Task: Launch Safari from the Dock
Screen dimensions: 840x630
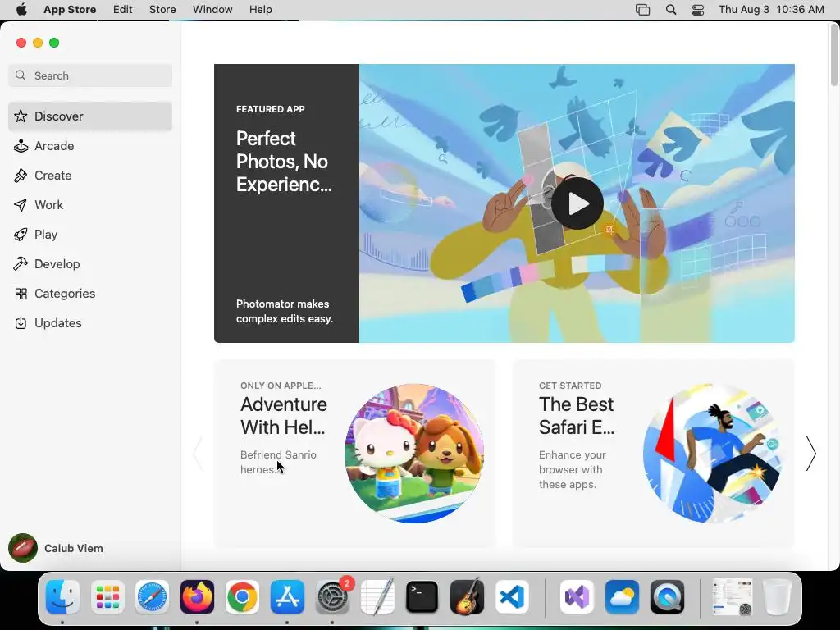Action: (x=152, y=597)
